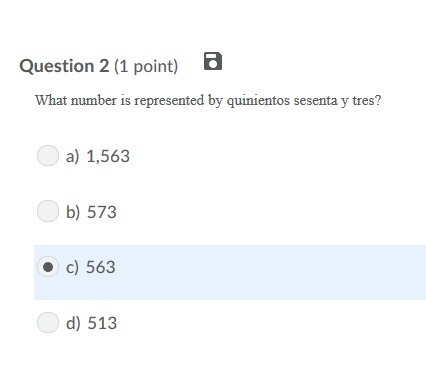Choose the answer label reading 563
Screen dimensions: 426x372
point(101,267)
